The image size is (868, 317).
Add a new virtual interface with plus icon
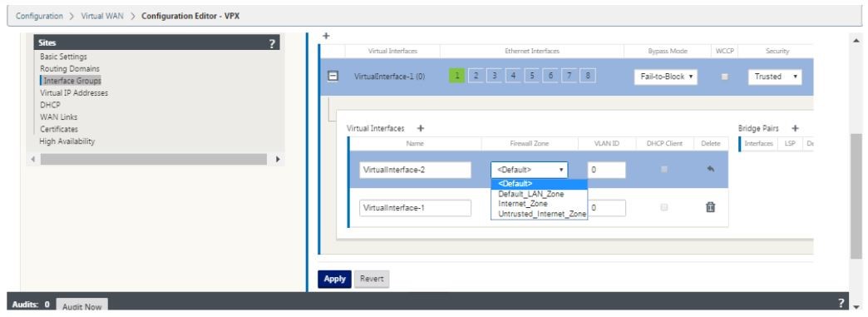[x=420, y=128]
